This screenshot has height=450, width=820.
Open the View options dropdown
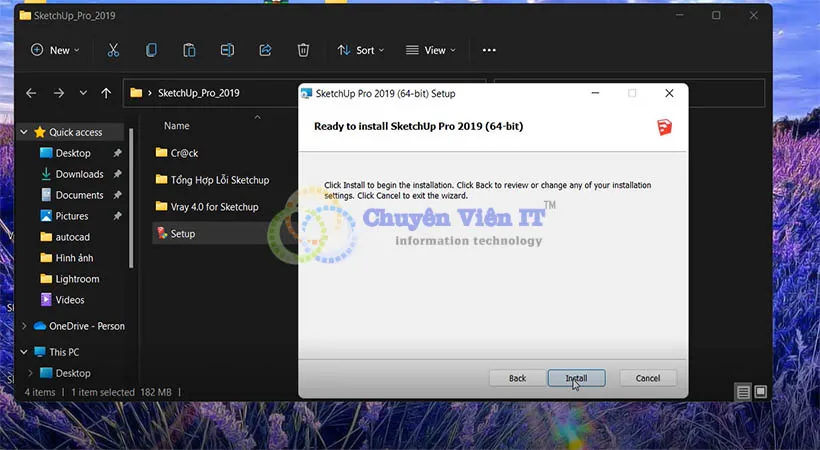tap(430, 50)
